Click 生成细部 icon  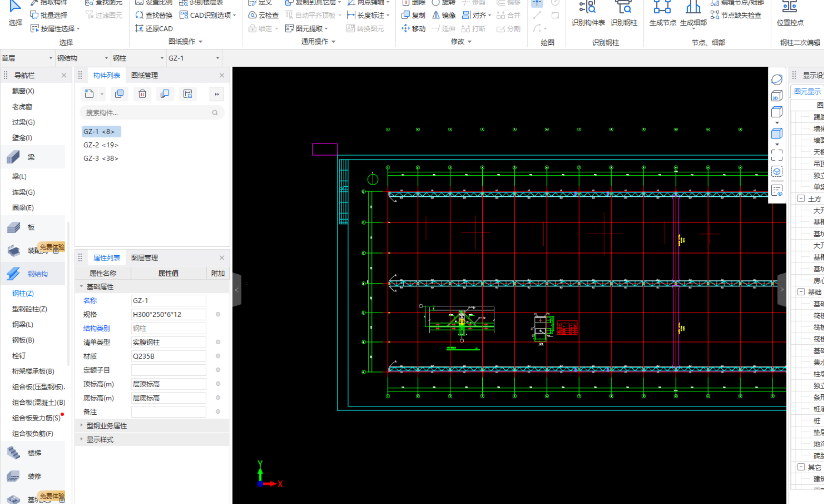pyautogui.click(x=693, y=13)
